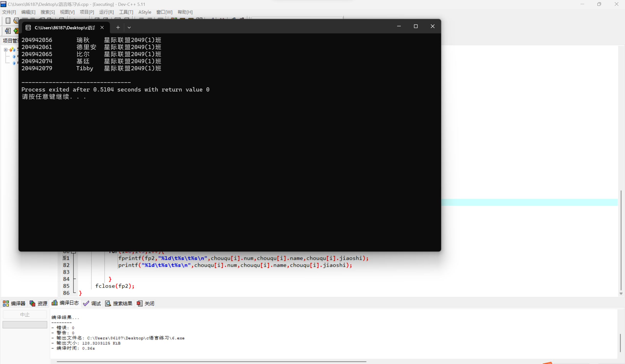Open the 运行[R] menu
Image resolution: width=625 pixels, height=364 pixels.
[x=106, y=12]
